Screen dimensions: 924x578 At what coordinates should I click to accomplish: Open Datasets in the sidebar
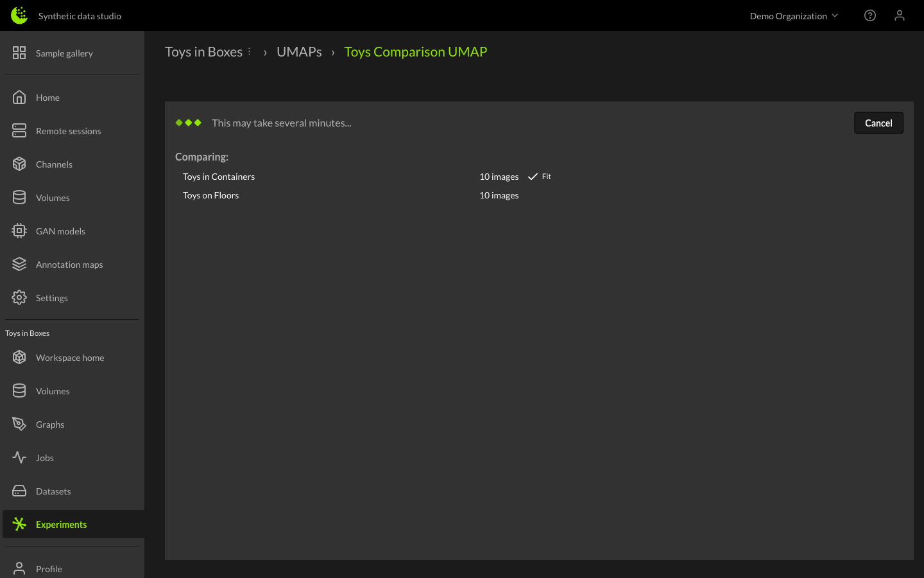[x=53, y=491]
